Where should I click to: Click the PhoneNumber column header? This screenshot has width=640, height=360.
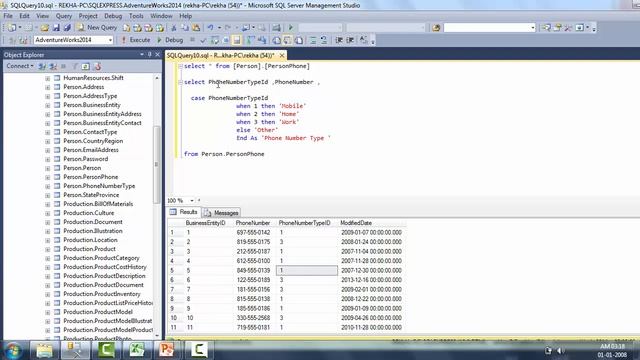click(253, 223)
